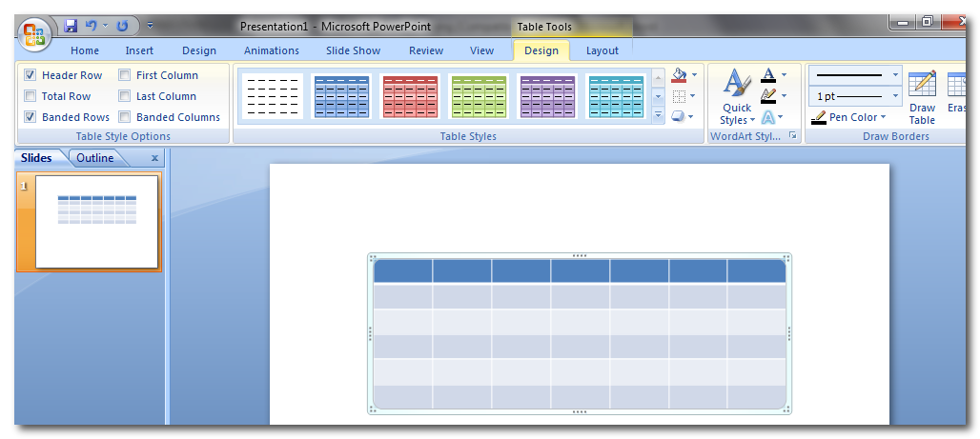Click the Text Fill letter A icon

click(768, 74)
